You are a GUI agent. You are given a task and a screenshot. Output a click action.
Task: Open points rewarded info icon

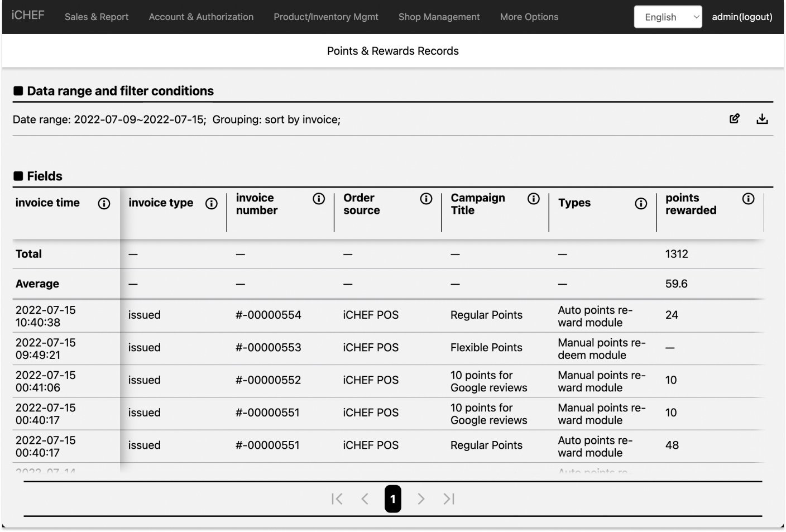coord(748,199)
